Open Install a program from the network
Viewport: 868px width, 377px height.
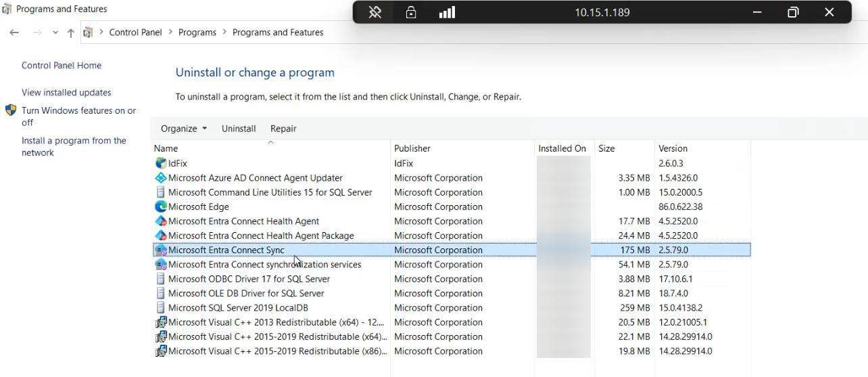[x=74, y=147]
